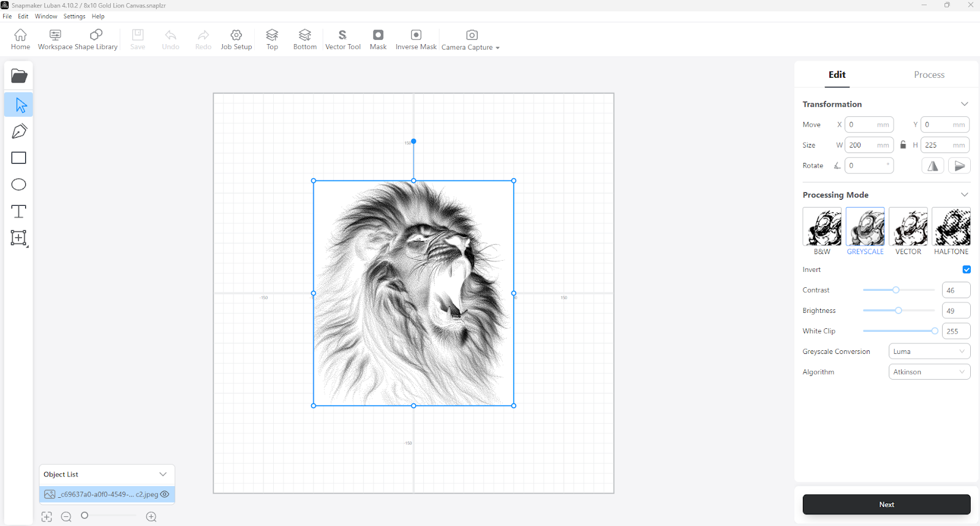Apply the Mask tool

click(379, 39)
